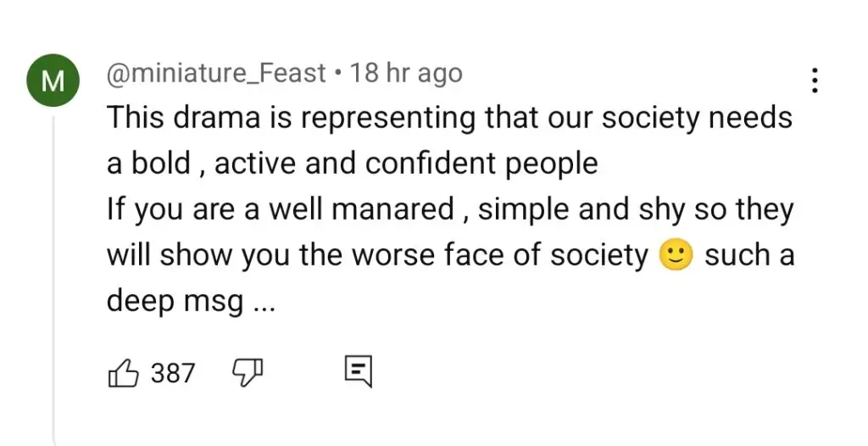Click the line 'a bold , active and confident people'
This screenshot has height=446, width=868.
(352, 164)
